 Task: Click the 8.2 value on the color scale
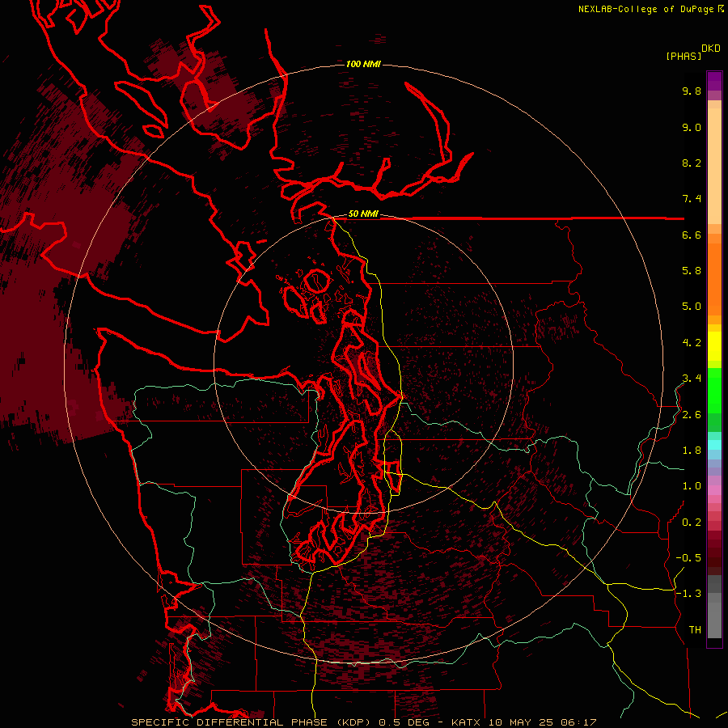tap(692, 163)
